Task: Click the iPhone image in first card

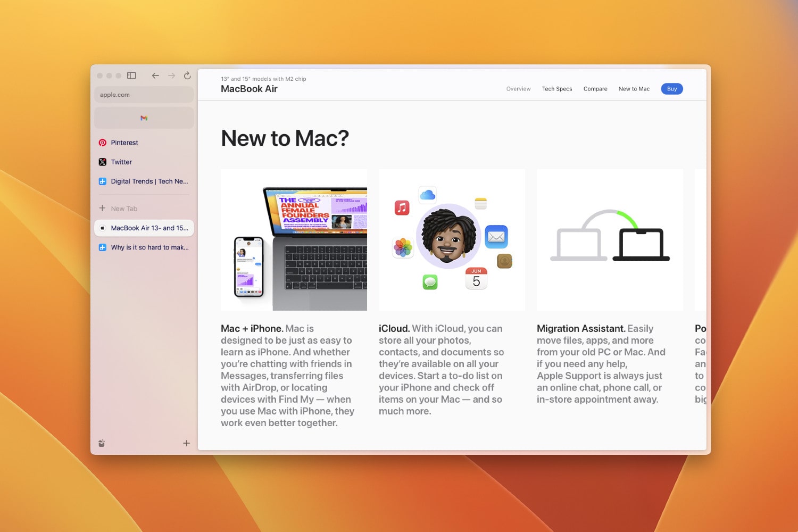Action: coord(249,267)
